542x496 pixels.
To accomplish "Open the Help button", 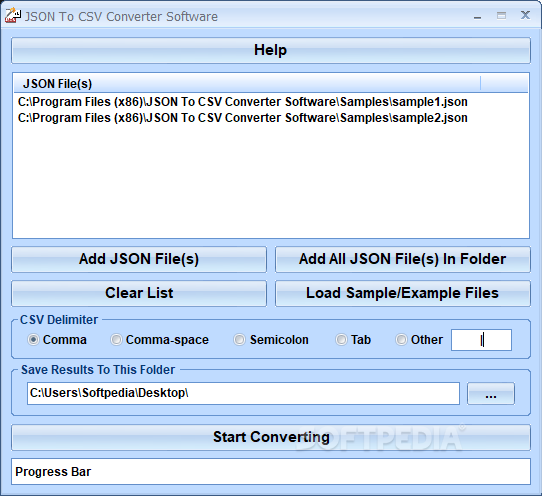I will pyautogui.click(x=271, y=50).
